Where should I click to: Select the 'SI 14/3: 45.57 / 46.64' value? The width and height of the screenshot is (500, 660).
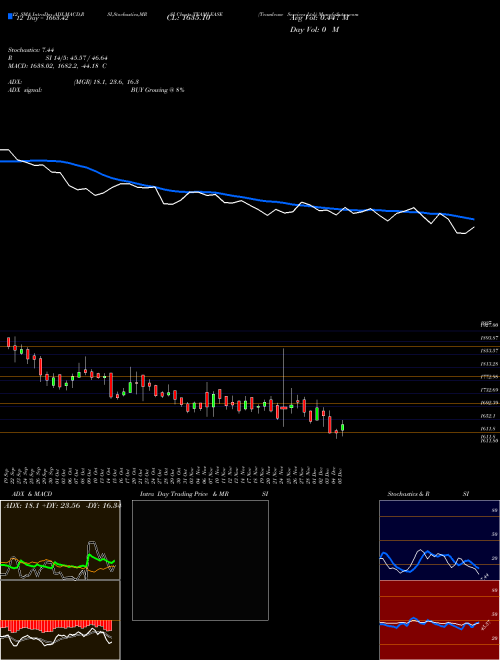click(x=77, y=58)
